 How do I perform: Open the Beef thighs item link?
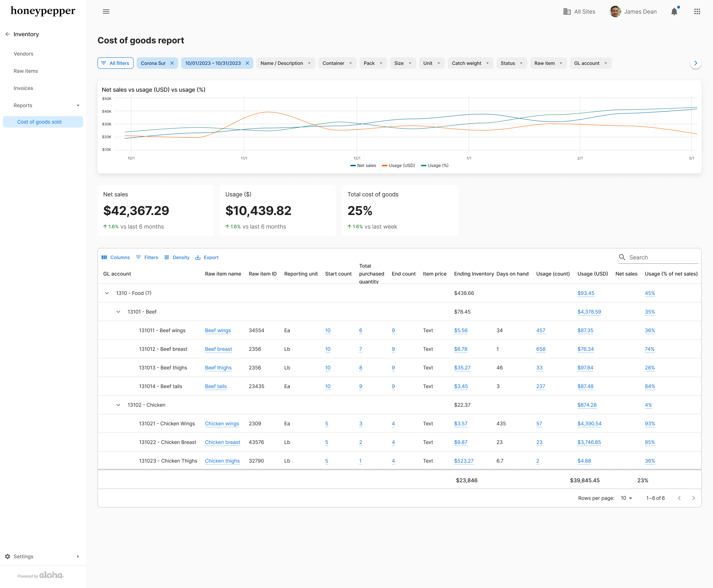pos(218,368)
